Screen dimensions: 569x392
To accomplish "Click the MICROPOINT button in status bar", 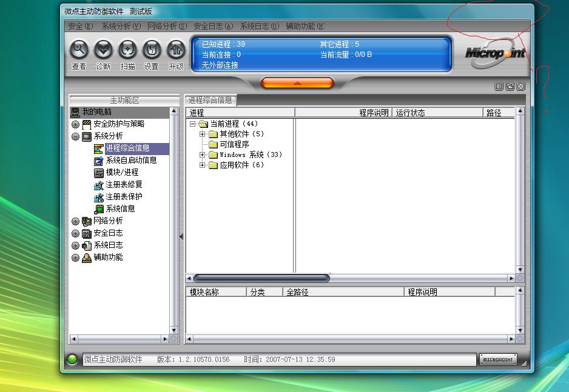I will pyautogui.click(x=497, y=359).
